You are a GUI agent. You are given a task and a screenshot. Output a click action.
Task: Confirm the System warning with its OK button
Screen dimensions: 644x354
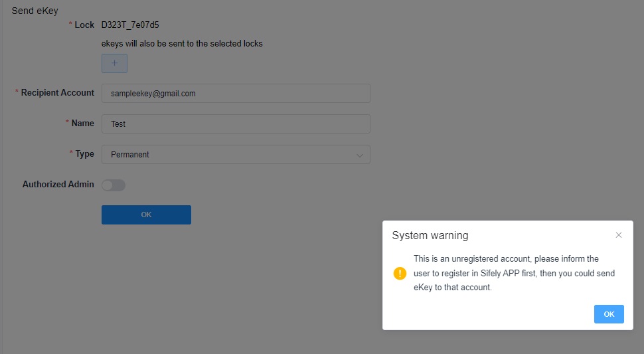609,314
